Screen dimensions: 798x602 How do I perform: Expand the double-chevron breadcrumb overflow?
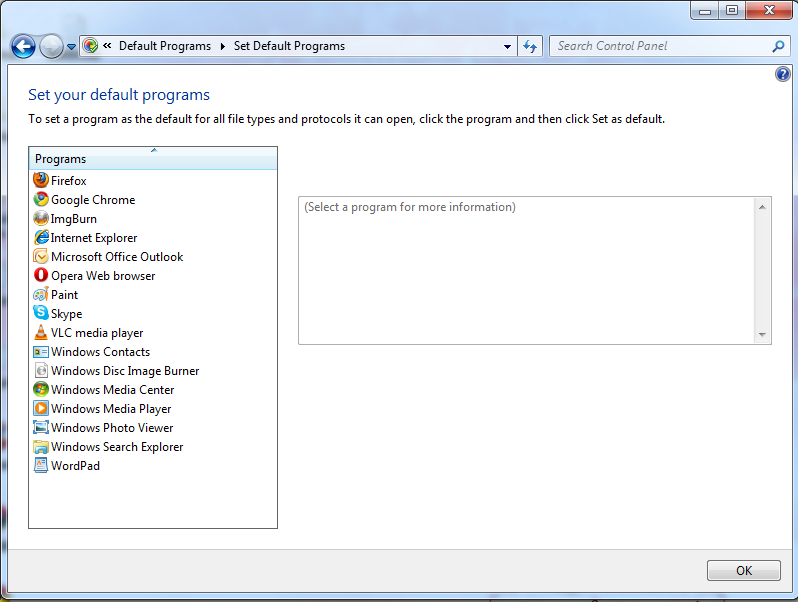107,46
